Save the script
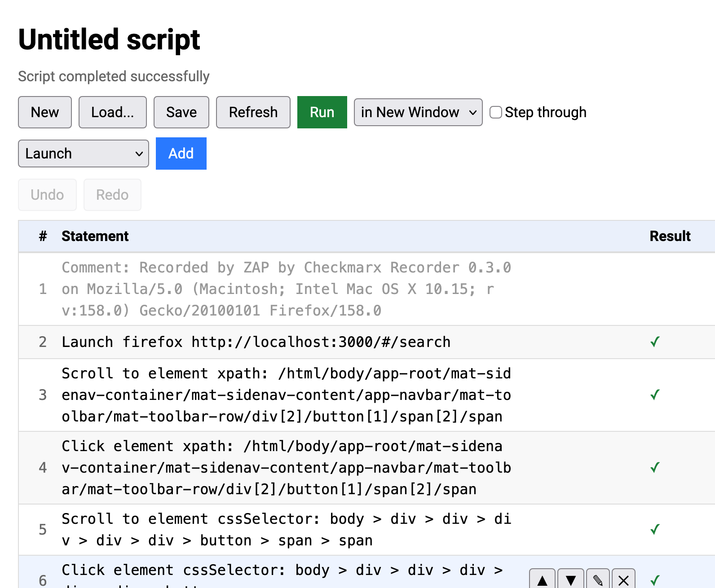Viewport: 715px width, 588px height. coord(181,112)
